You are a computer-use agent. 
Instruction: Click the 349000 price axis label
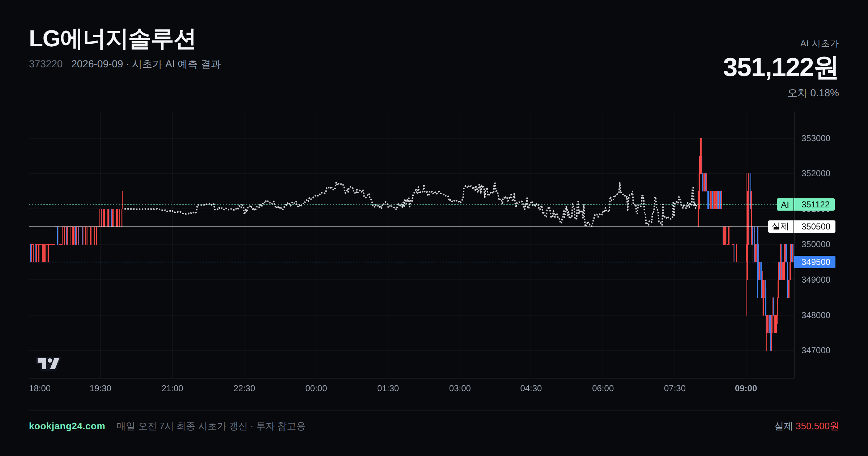816,280
